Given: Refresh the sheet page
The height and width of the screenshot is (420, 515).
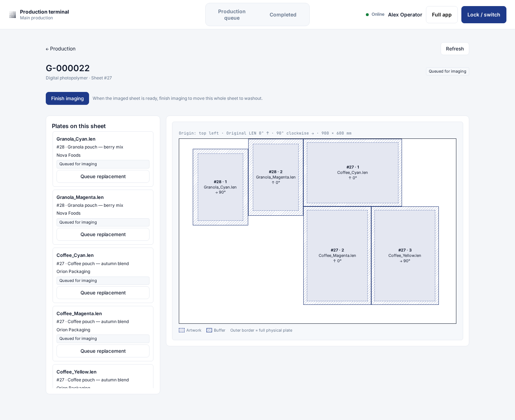Looking at the screenshot, I should click(455, 49).
